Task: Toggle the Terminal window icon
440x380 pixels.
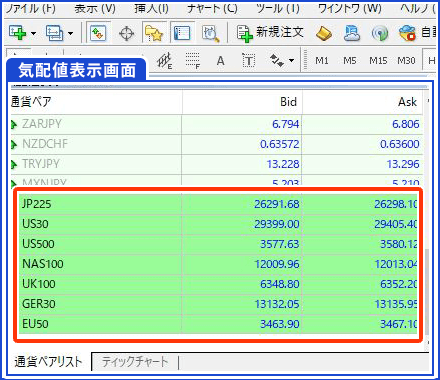Action: 182,33
